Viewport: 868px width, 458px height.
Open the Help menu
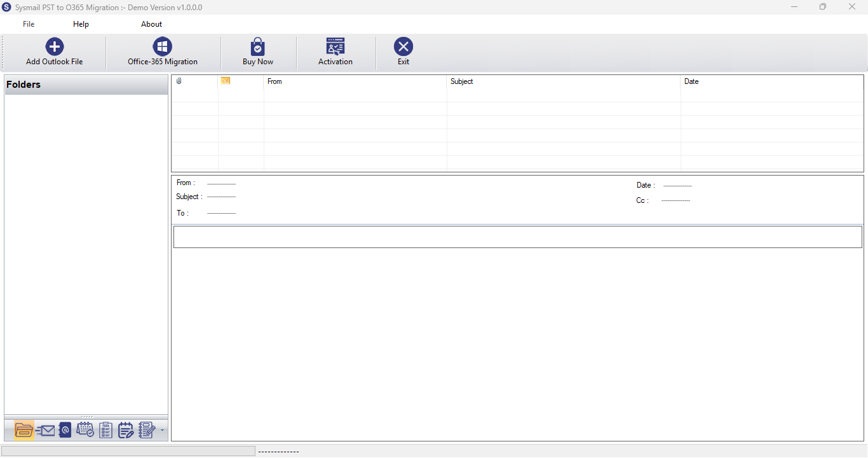[x=81, y=24]
